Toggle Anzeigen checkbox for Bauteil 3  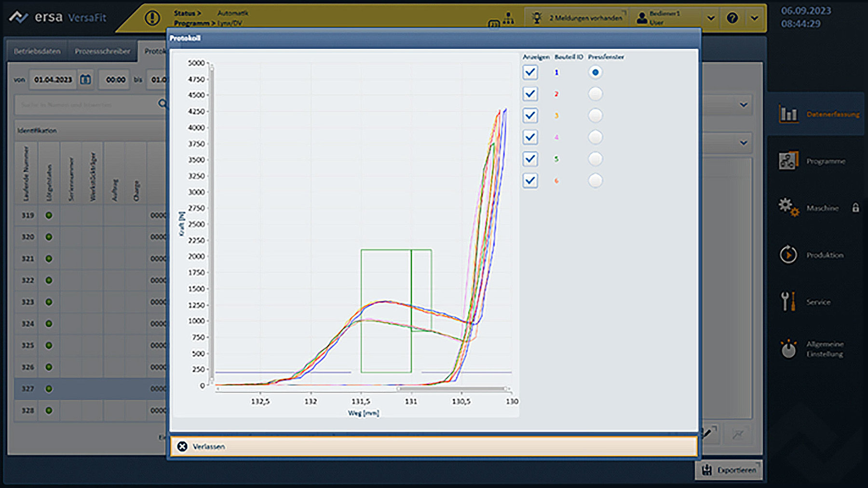[530, 116]
